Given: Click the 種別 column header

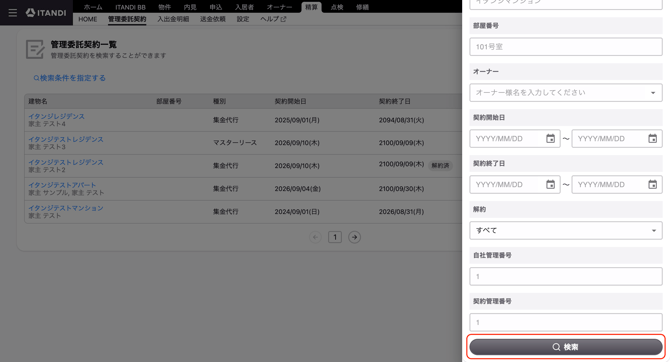Looking at the screenshot, I should [x=219, y=101].
